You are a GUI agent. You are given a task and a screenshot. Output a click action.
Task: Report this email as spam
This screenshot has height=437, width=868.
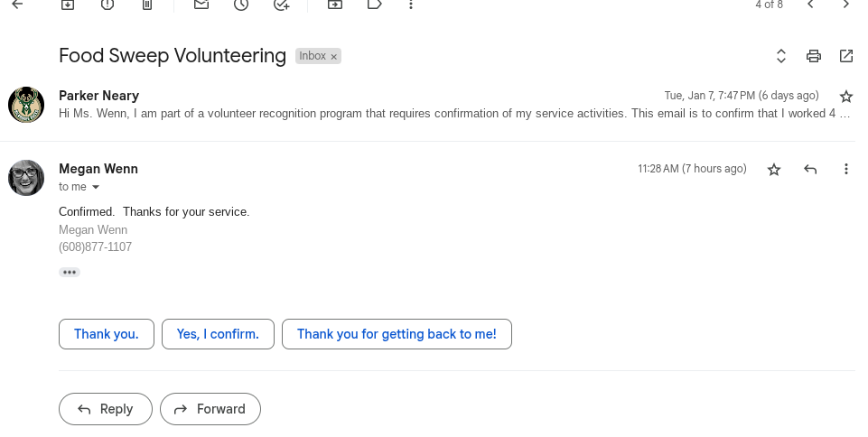click(x=107, y=5)
